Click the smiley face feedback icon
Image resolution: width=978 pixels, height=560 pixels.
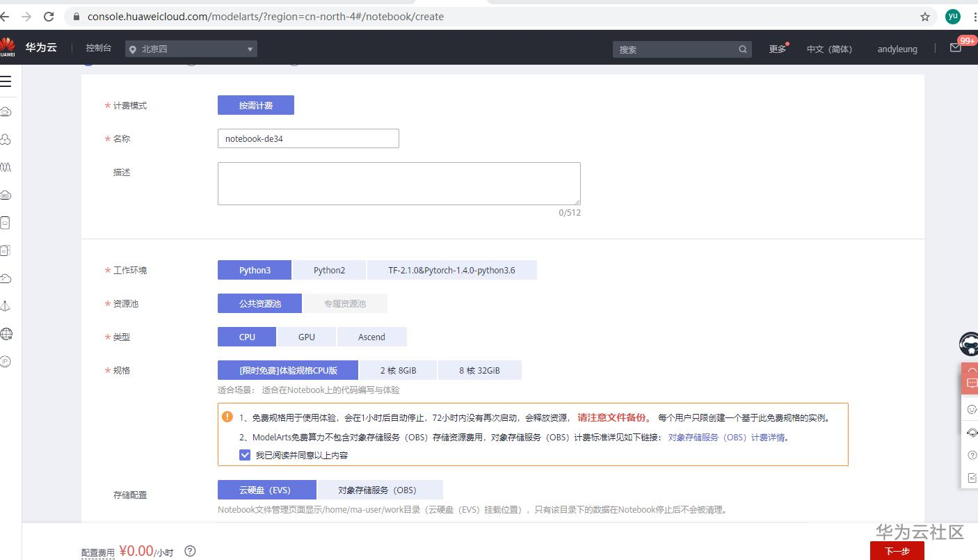(972, 409)
